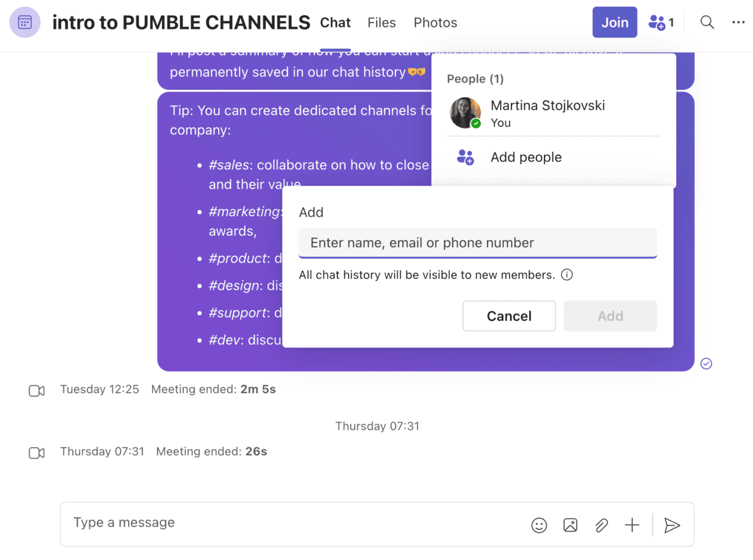Click Cancel in the Add dialog
The image size is (753, 560).
point(509,316)
